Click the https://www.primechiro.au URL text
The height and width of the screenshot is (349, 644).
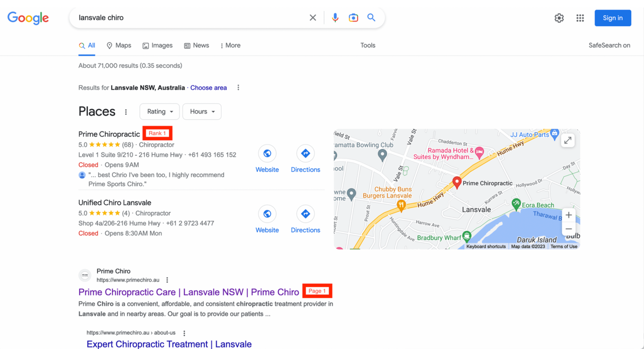click(x=128, y=280)
